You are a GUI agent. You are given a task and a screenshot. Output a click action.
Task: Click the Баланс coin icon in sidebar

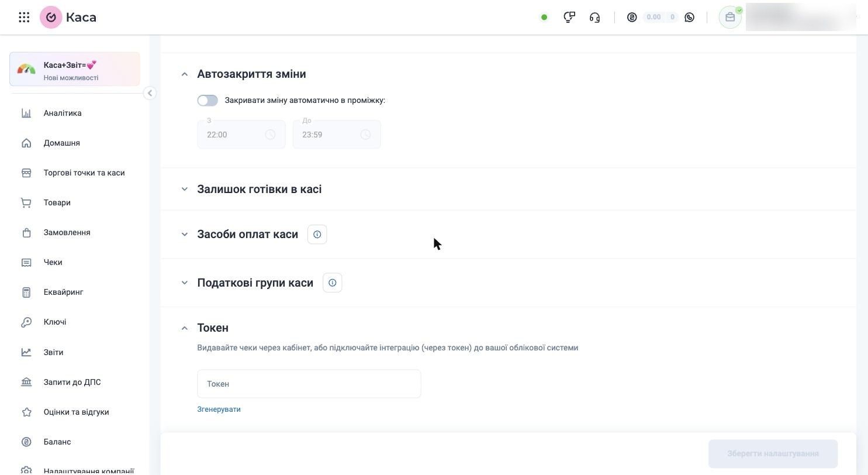26,442
